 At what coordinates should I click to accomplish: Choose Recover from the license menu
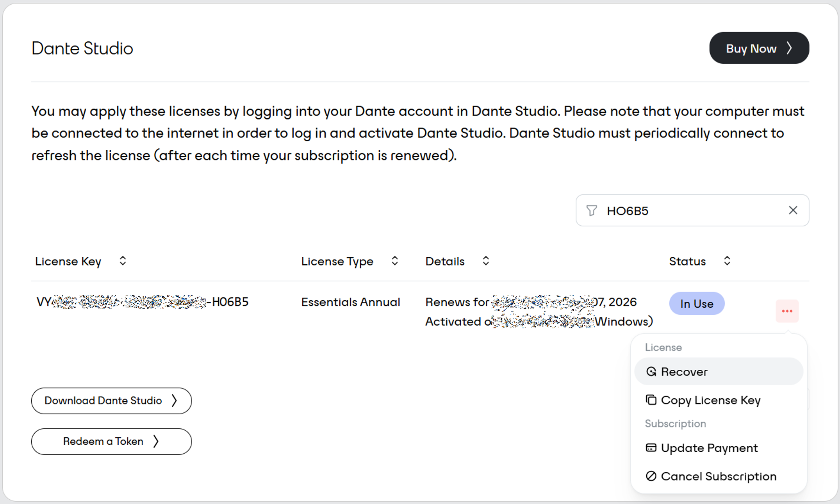(719, 372)
